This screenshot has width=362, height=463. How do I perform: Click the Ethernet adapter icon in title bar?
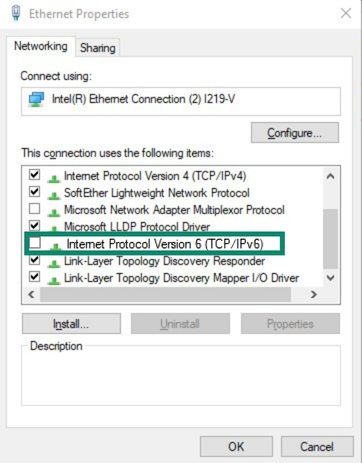pyautogui.click(x=16, y=13)
